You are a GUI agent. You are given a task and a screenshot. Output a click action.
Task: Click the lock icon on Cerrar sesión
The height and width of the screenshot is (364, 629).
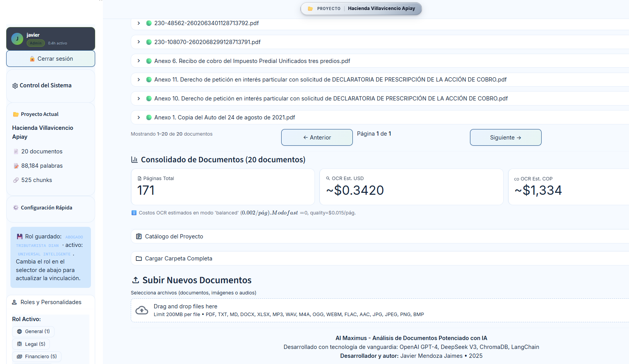coord(32,59)
